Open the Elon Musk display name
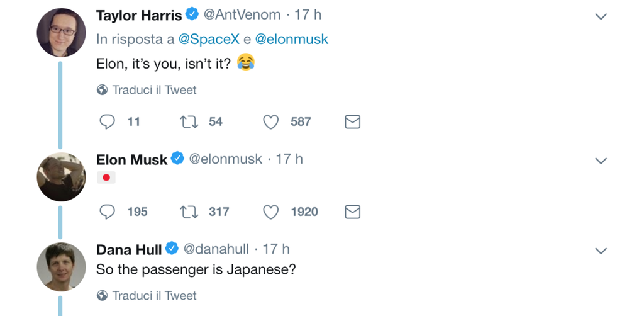644x316 pixels. [x=131, y=160]
